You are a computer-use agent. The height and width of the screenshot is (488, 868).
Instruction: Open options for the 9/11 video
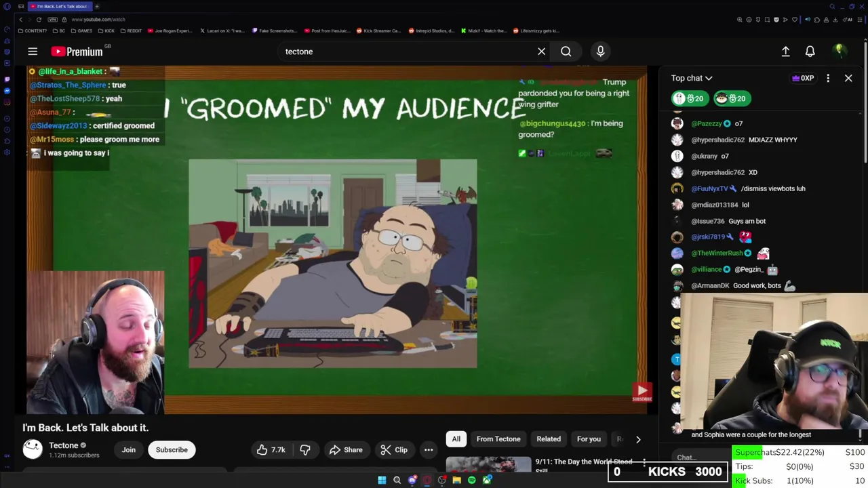[x=644, y=464]
